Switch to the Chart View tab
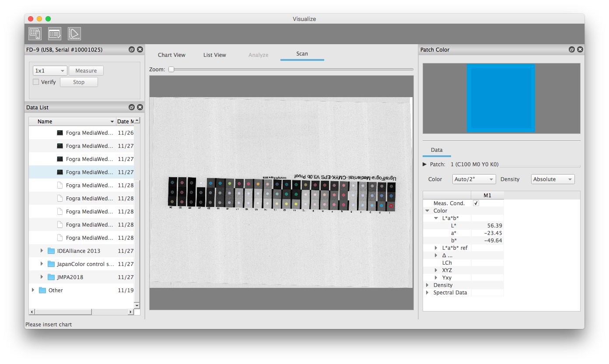 [x=171, y=55]
